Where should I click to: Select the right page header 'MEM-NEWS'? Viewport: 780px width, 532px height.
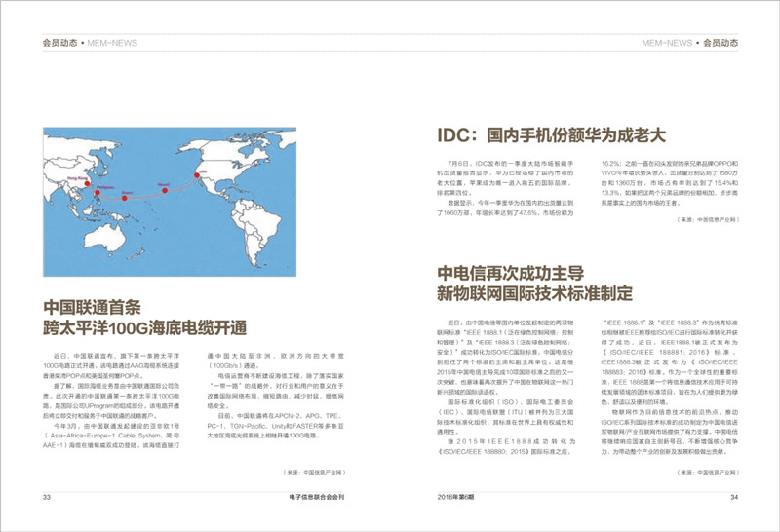click(667, 43)
